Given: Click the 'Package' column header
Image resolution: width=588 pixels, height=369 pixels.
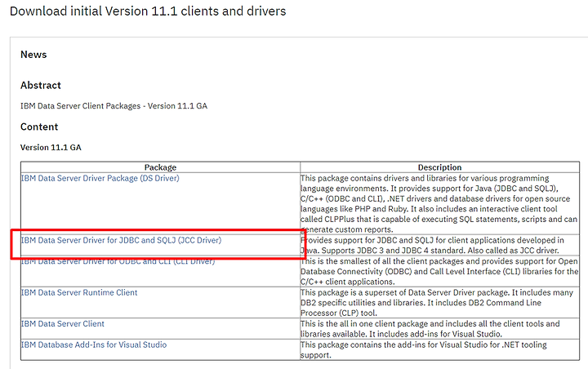Looking at the screenshot, I should point(160,167).
